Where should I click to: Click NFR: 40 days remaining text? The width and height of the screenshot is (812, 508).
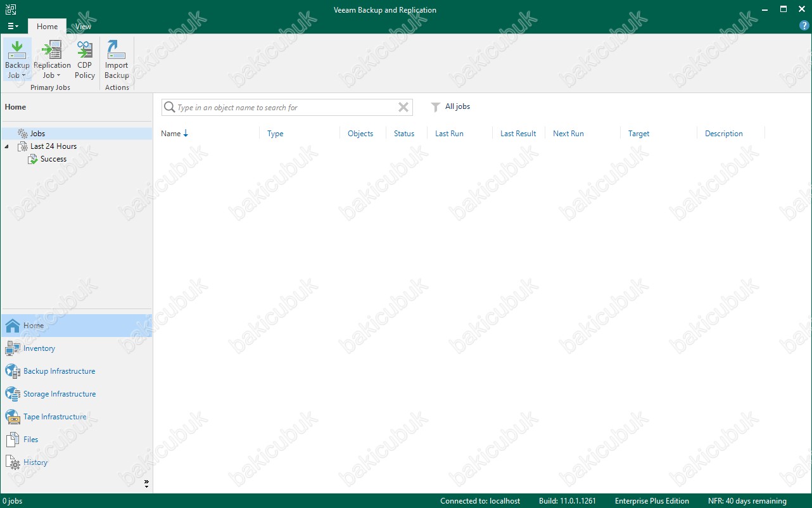[747, 501]
